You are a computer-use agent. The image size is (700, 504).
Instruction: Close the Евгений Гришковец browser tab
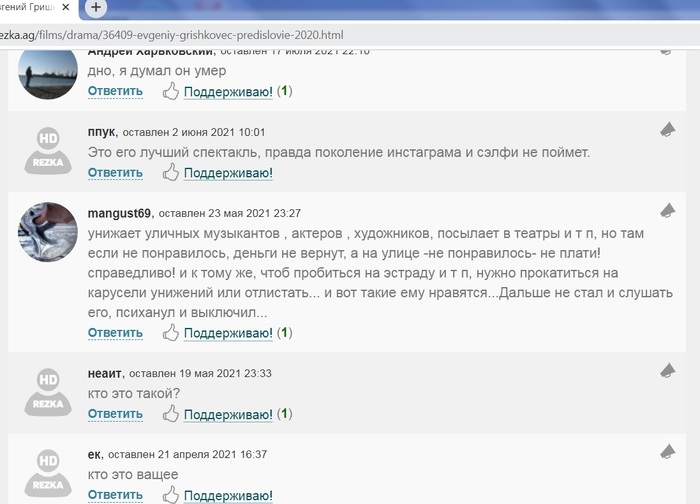66,7
